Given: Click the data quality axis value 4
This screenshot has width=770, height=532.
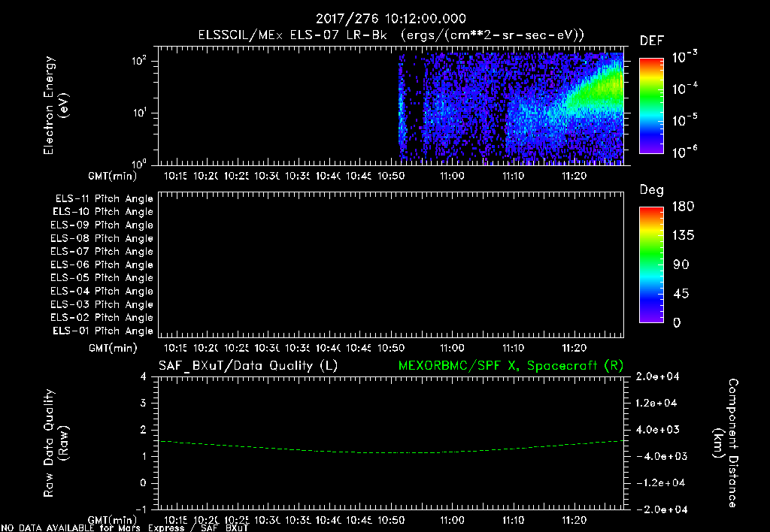Looking at the screenshot, I should (x=144, y=376).
